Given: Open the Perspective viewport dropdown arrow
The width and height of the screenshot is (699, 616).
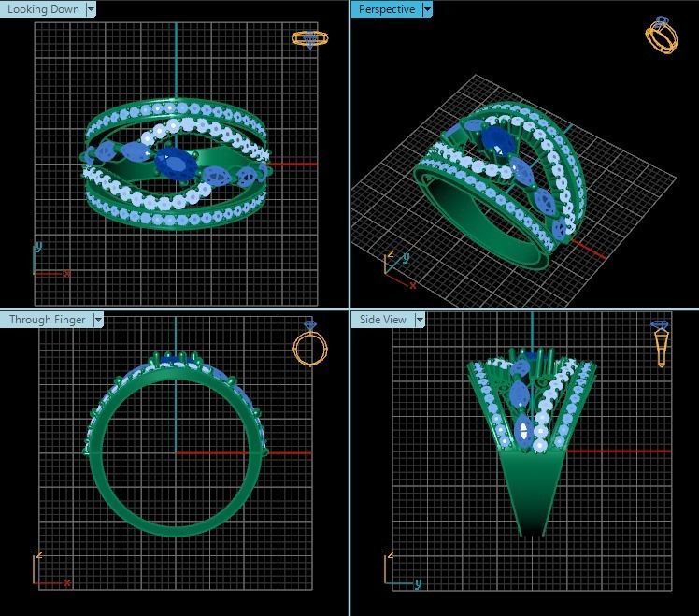Looking at the screenshot, I should click(x=427, y=9).
